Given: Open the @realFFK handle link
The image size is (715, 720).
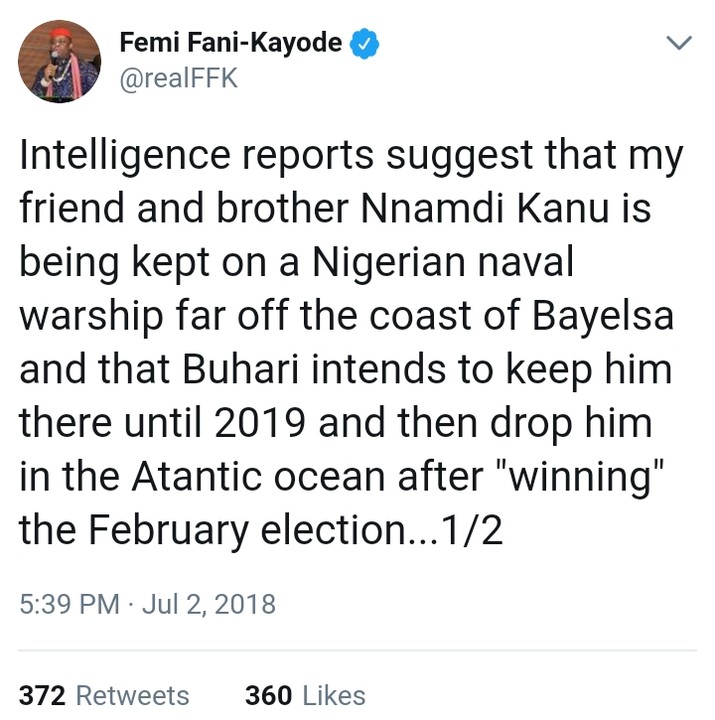Looking at the screenshot, I should (x=178, y=80).
